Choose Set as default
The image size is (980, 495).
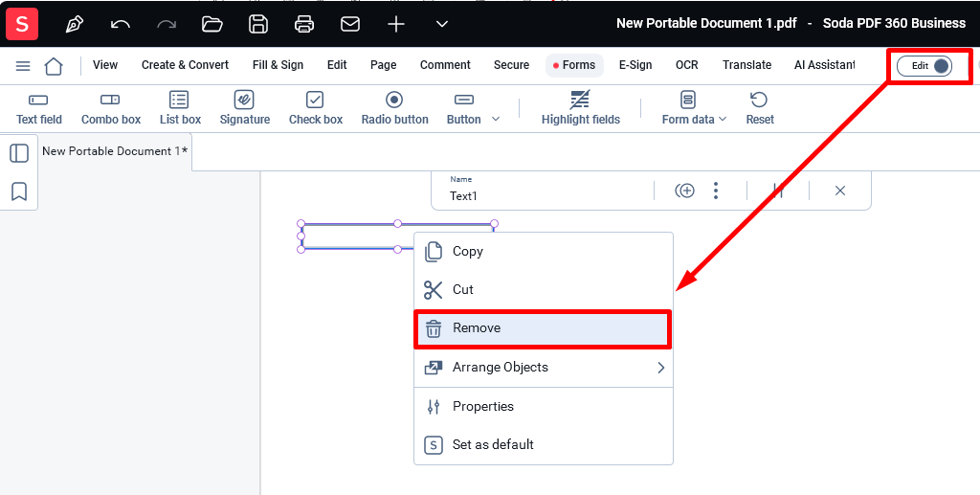click(x=544, y=445)
